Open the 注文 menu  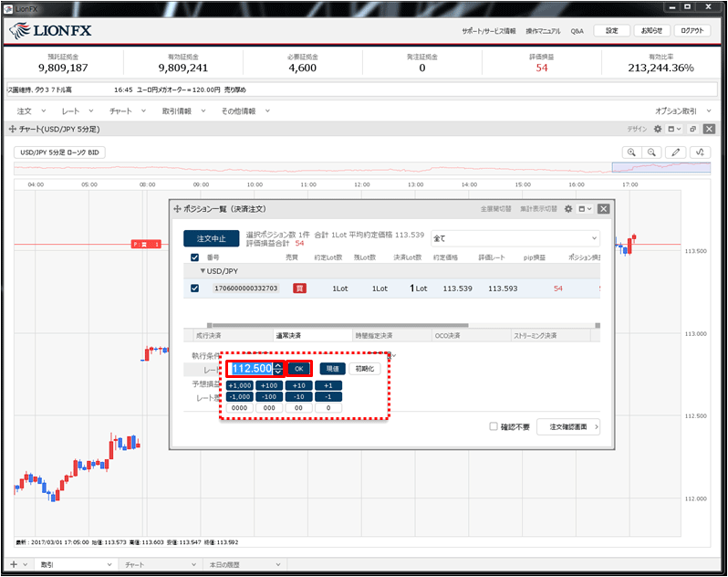[x=31, y=111]
